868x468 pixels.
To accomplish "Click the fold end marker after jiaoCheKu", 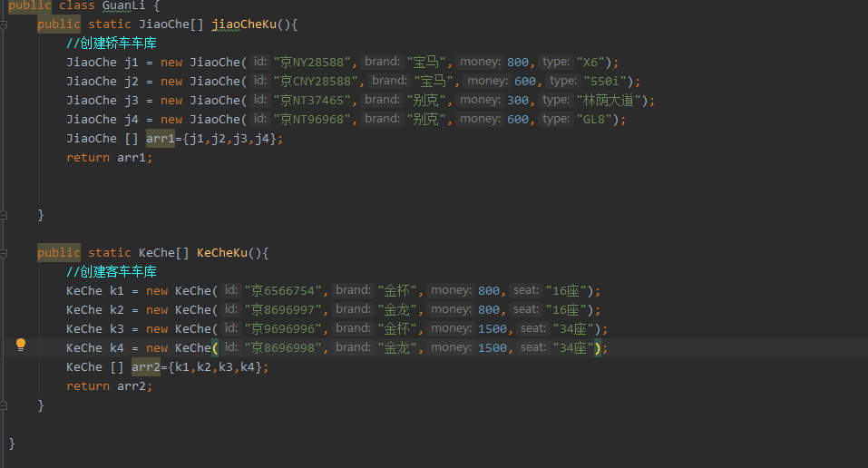I will pos(4,215).
